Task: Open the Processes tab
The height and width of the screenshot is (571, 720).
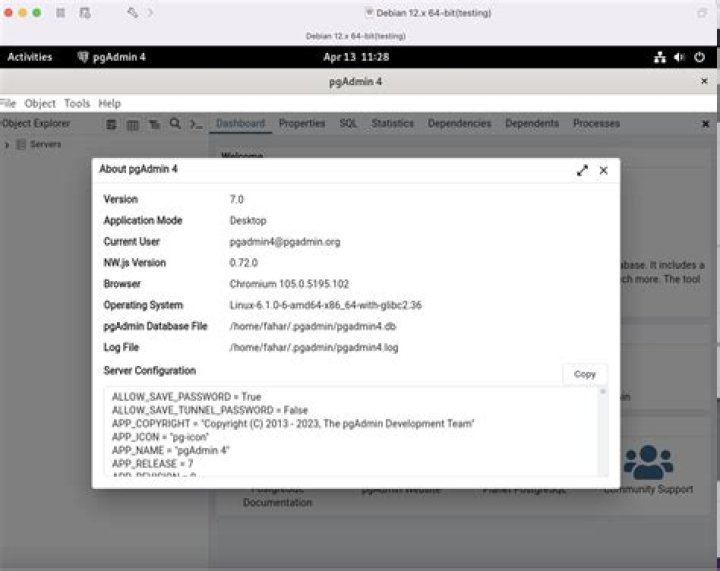Action: coord(596,123)
